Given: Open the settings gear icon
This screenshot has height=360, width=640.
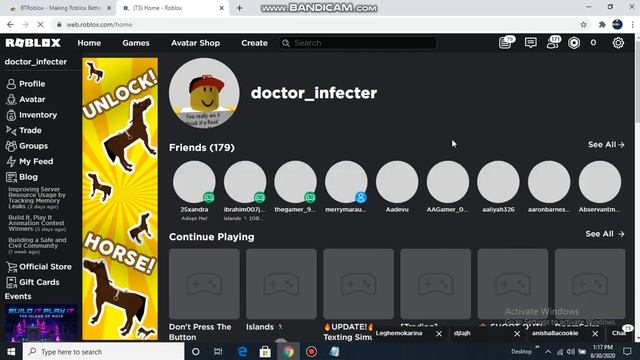Looking at the screenshot, I should 618,43.
